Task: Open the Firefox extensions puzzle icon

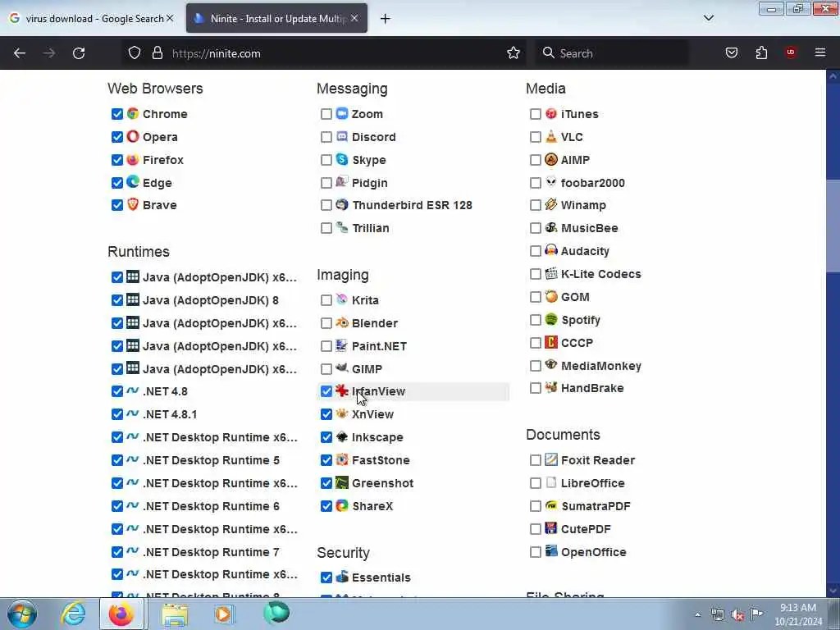Action: coord(761,53)
